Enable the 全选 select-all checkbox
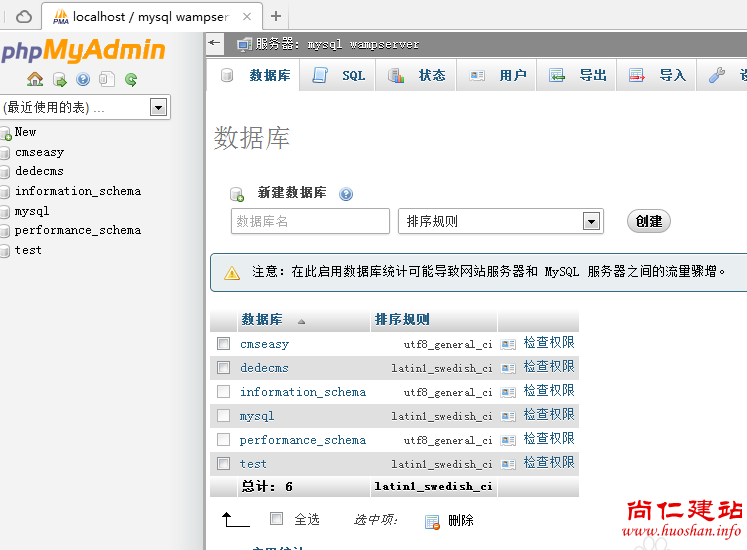This screenshot has height=550, width=747. click(277, 519)
